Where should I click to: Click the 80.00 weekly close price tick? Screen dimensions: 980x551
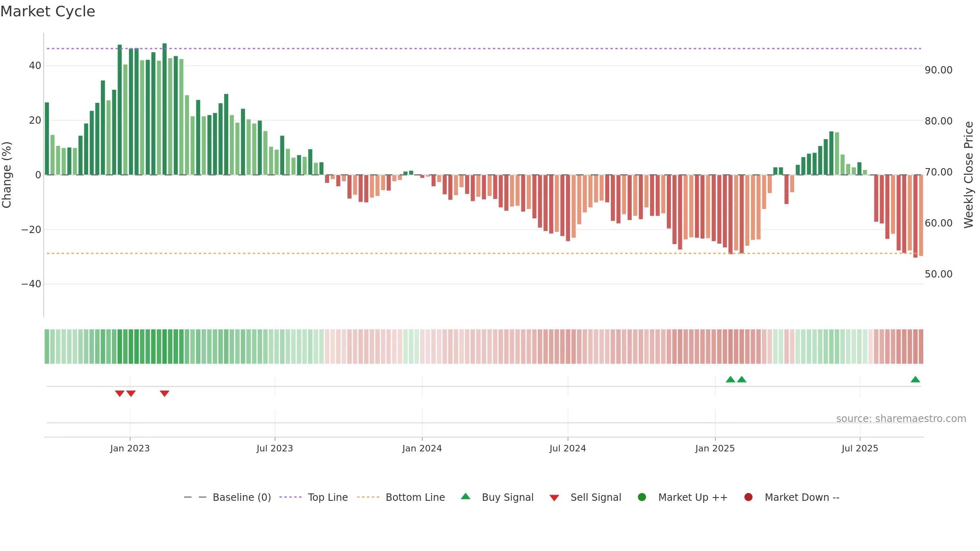click(x=938, y=121)
